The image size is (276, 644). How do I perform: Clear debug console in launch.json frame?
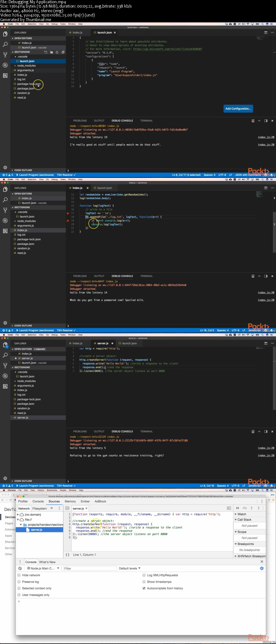(x=253, y=121)
